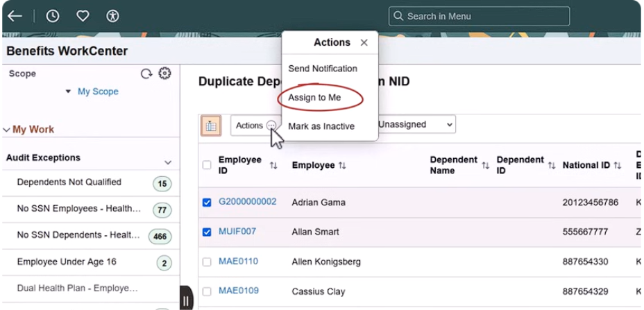
Task: Toggle the select-all rows checkbox
Action: [207, 165]
